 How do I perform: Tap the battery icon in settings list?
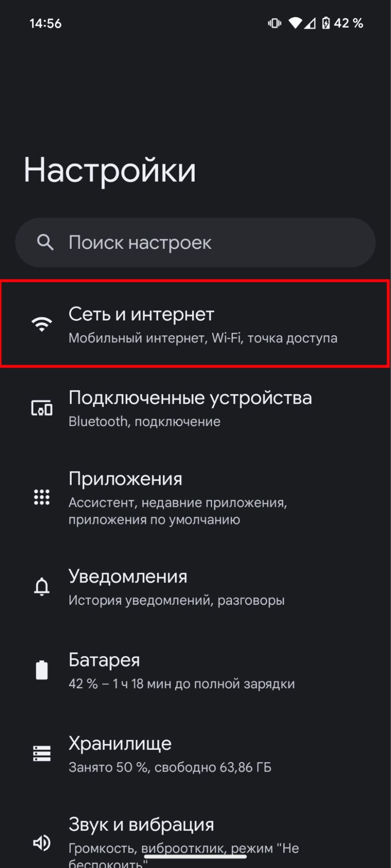click(42, 670)
